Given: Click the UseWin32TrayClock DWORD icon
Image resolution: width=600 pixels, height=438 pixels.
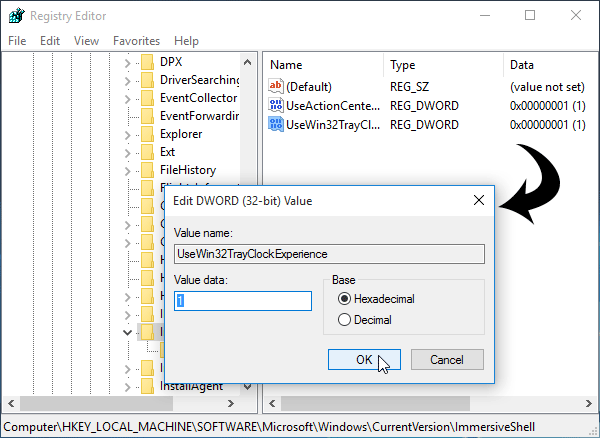Looking at the screenshot, I should (276, 124).
